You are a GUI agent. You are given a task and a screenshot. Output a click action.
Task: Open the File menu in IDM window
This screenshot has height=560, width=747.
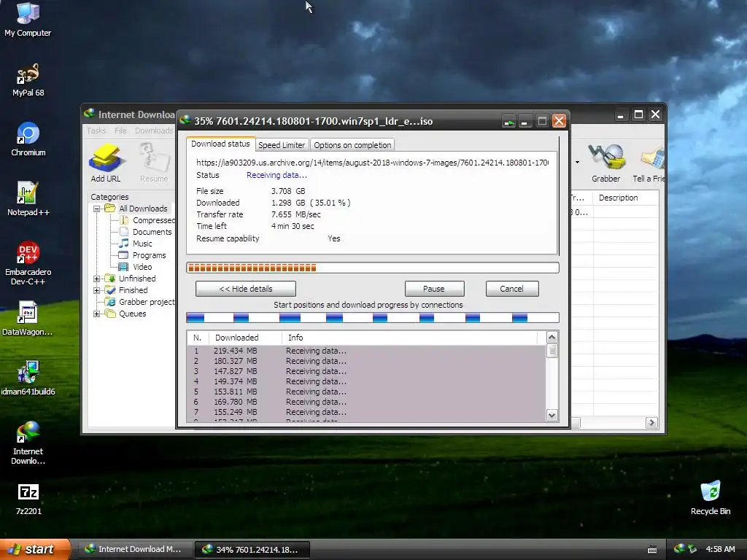[120, 131]
